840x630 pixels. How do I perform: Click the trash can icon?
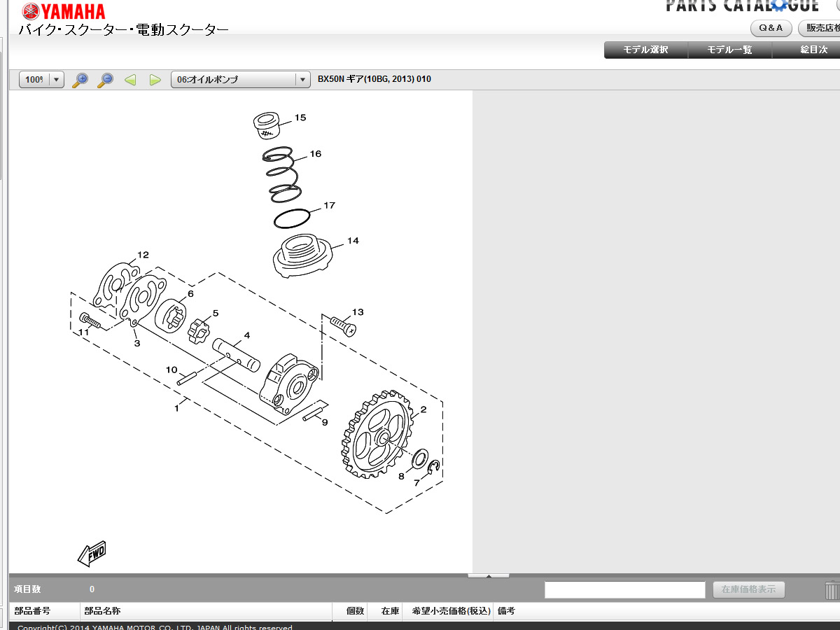832,590
